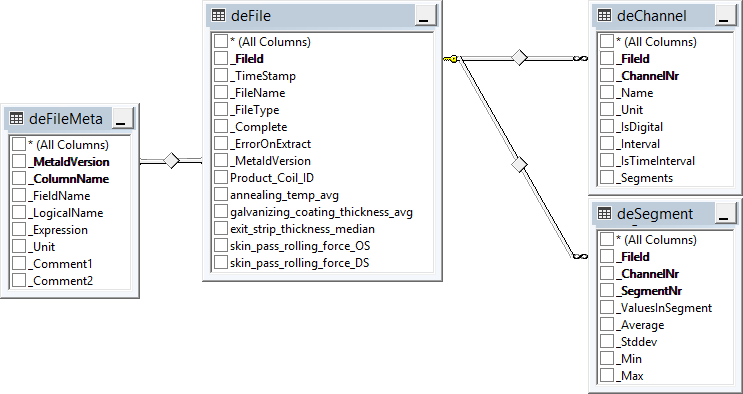Select the deFile to deChannel join diamond

click(520, 58)
